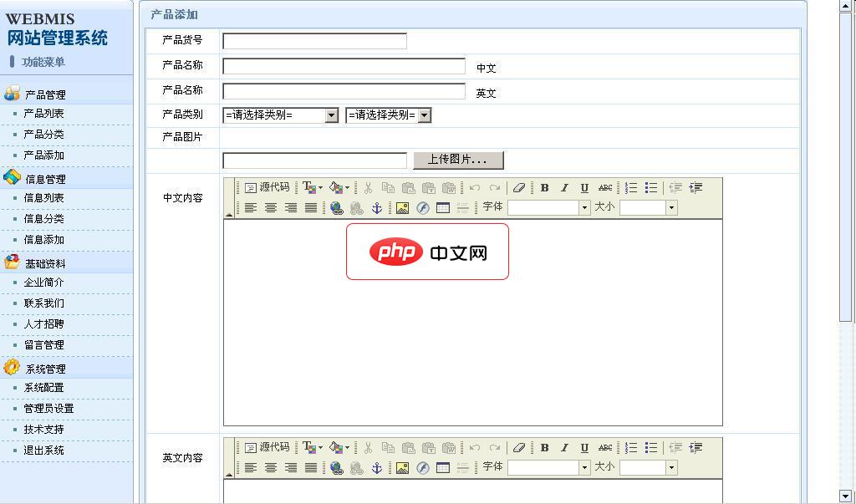856x504 pixels.
Task: Insert image icon in the 中文内容 editor
Action: point(402,208)
